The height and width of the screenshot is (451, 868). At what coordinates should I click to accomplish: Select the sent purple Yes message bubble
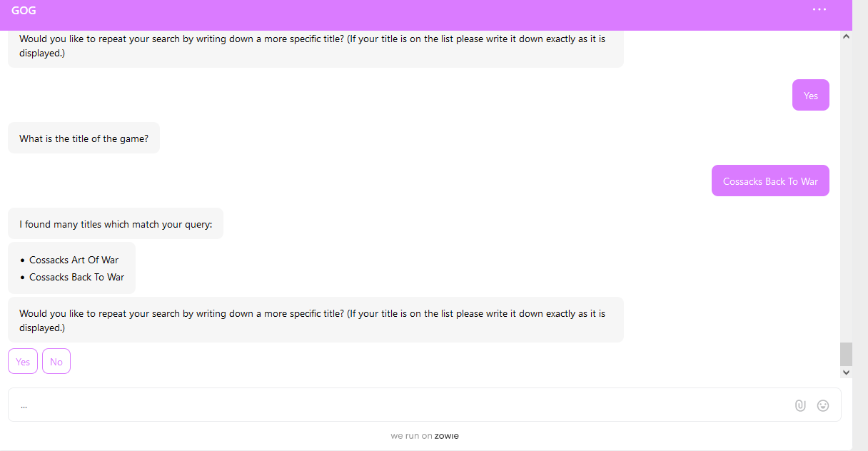811,95
